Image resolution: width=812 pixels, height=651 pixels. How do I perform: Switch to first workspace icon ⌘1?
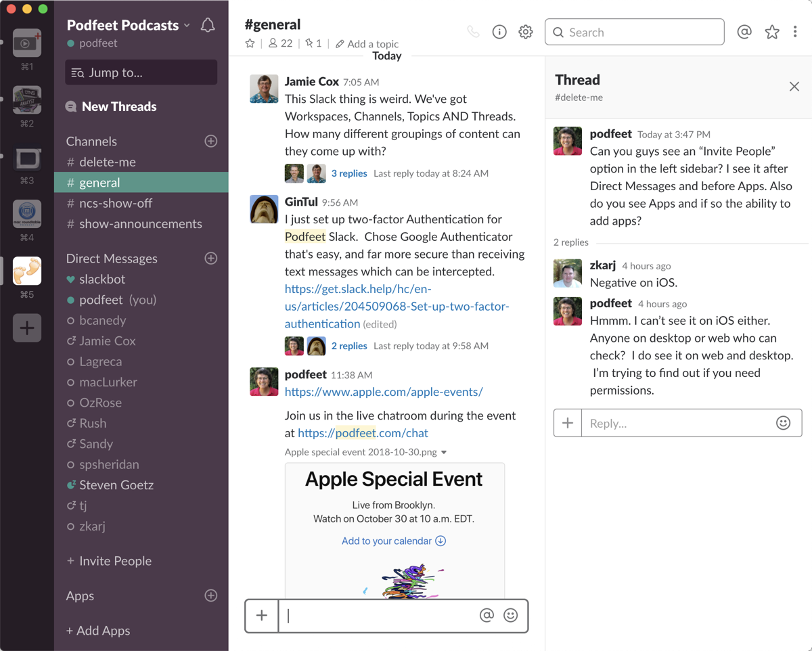click(x=27, y=43)
